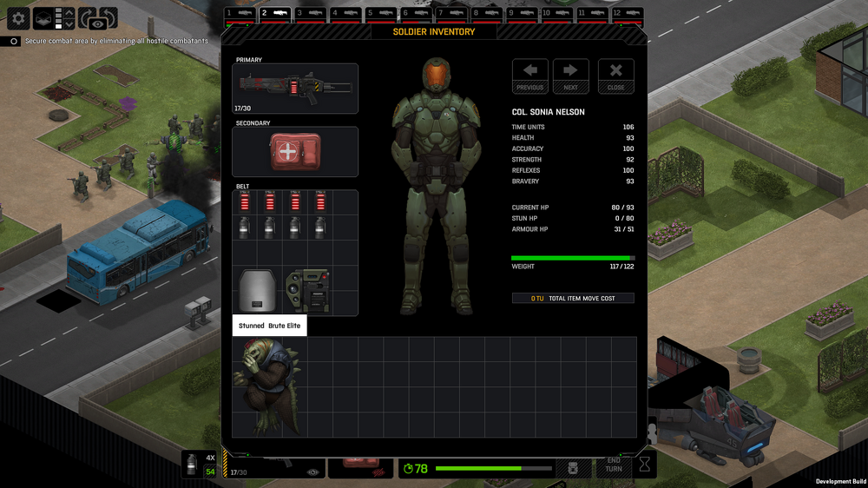
Task: Select the second belt grenade
Action: pyautogui.click(x=270, y=228)
